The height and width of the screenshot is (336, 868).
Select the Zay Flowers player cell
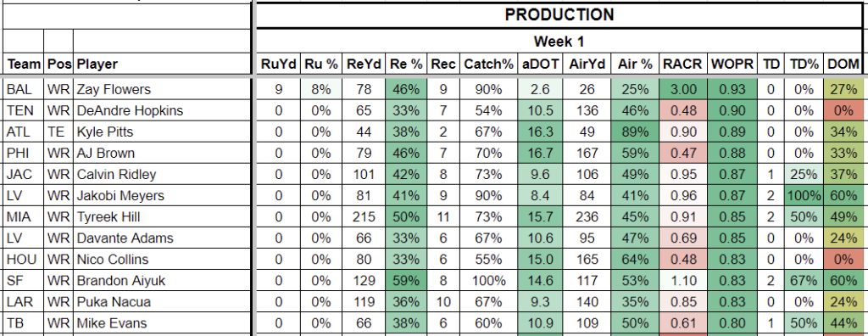[162, 89]
